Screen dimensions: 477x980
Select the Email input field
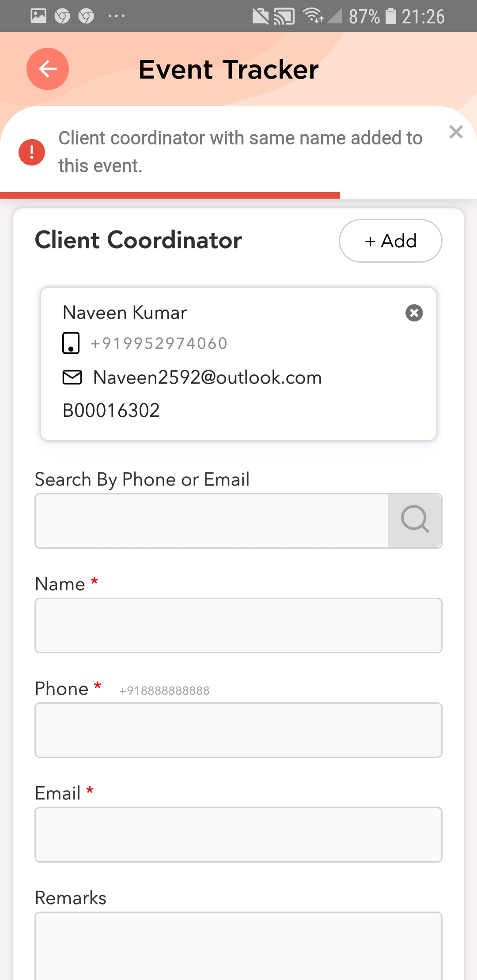(x=238, y=835)
